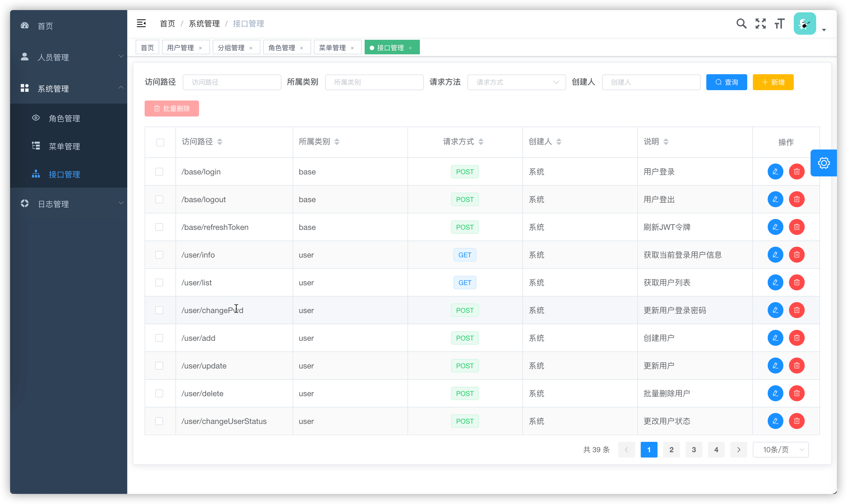The image size is (847, 504).
Task: Delete the /user/info row
Action: 796,255
